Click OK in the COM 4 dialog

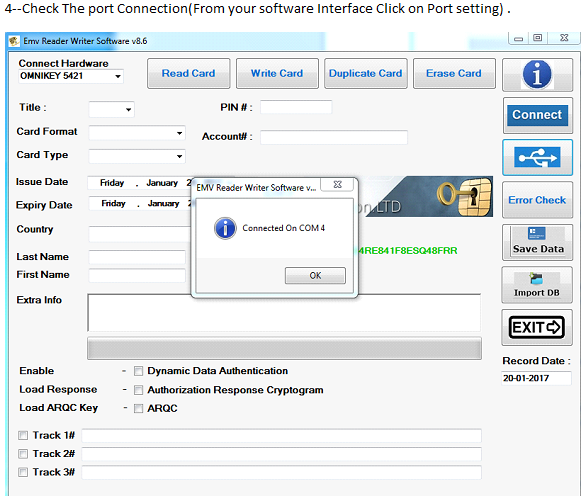(x=315, y=276)
